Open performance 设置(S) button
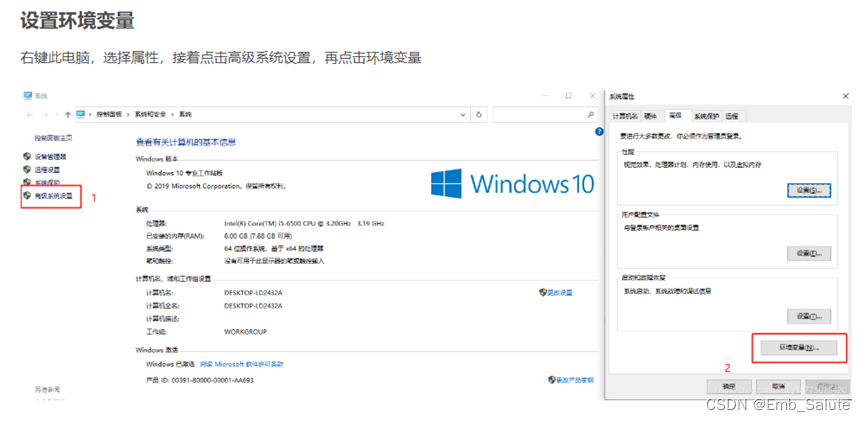This screenshot has height=421, width=865. pos(808,190)
